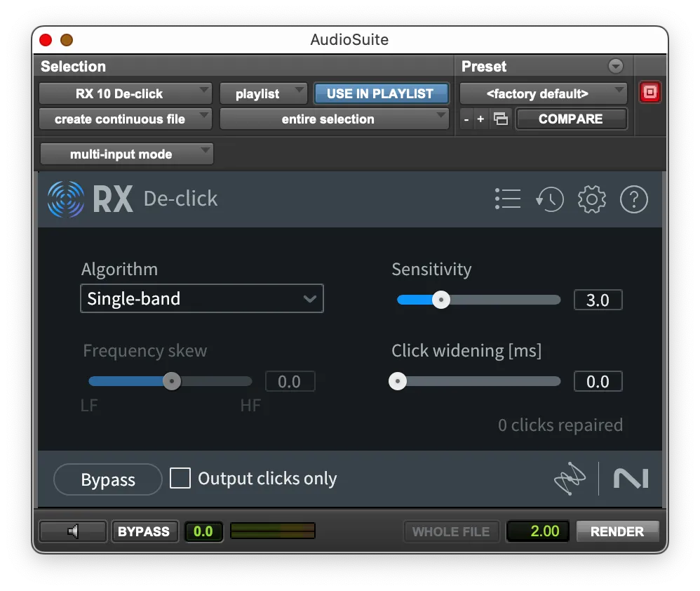
Task: Toggle the WHOLE FILE button
Action: click(451, 531)
